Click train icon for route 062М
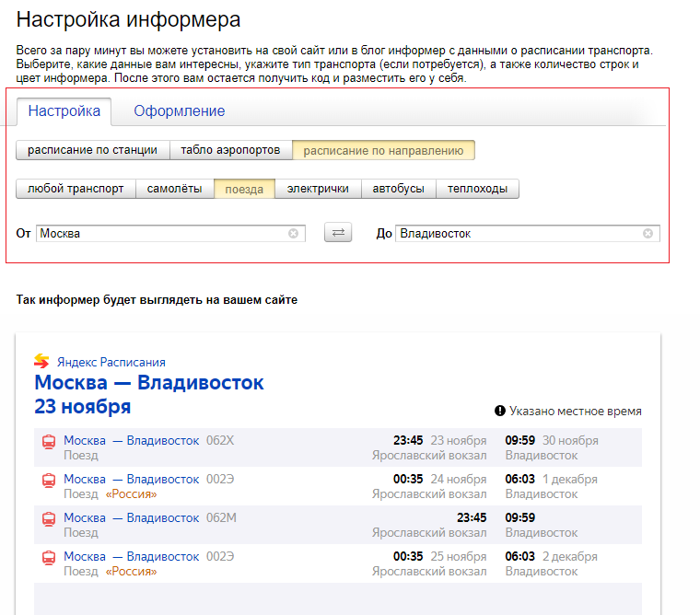This screenshot has width=700, height=615. pyautogui.click(x=49, y=519)
